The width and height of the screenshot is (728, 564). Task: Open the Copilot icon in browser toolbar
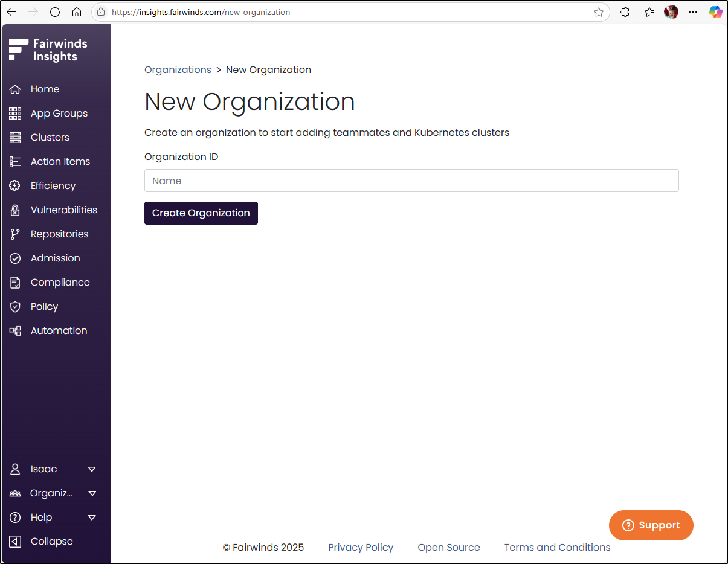(x=715, y=12)
